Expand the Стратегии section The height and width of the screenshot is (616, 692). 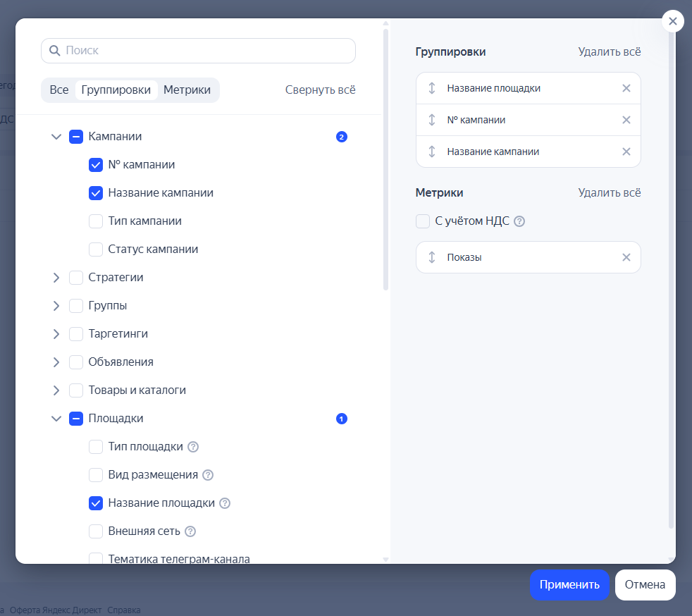point(56,278)
